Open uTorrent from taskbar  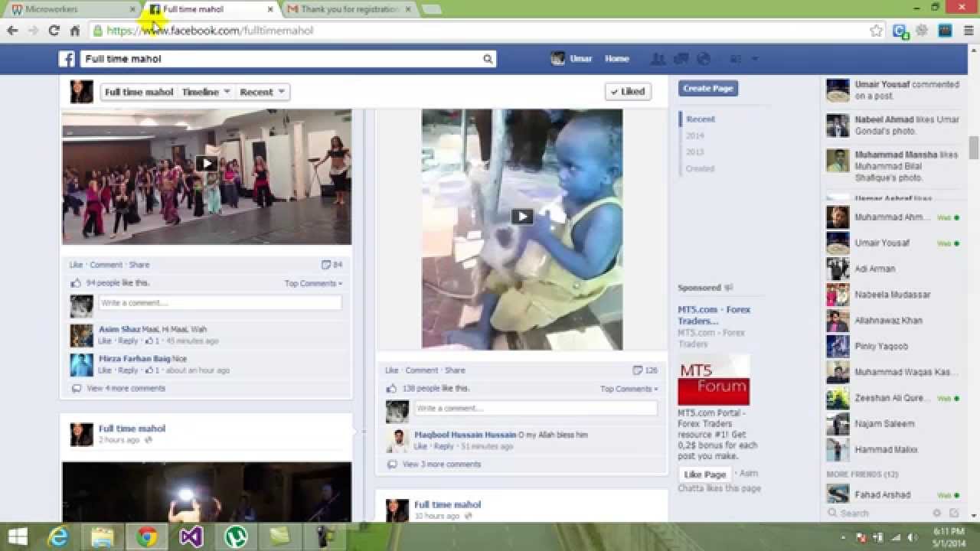tap(236, 536)
